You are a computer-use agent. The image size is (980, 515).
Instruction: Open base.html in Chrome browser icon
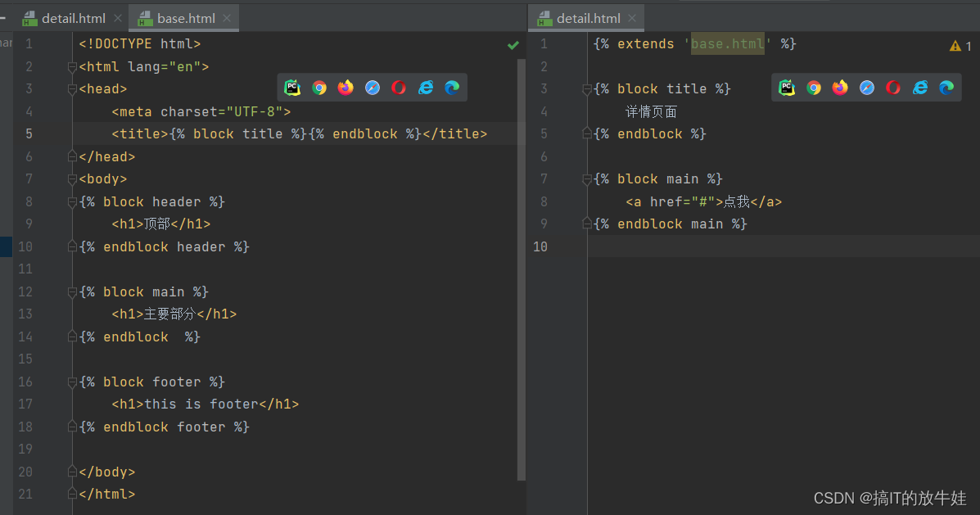click(319, 88)
